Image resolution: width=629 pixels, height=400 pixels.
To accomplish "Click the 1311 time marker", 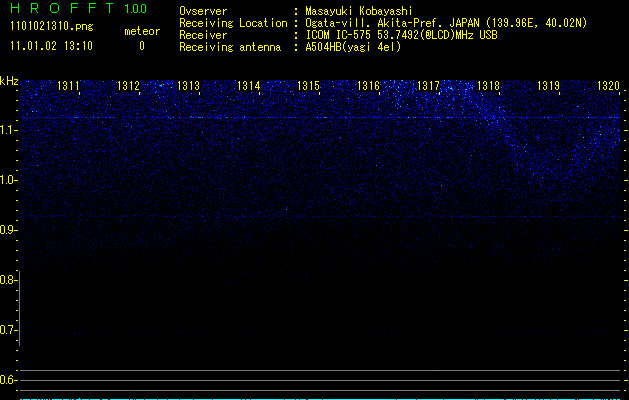I will click(68, 86).
